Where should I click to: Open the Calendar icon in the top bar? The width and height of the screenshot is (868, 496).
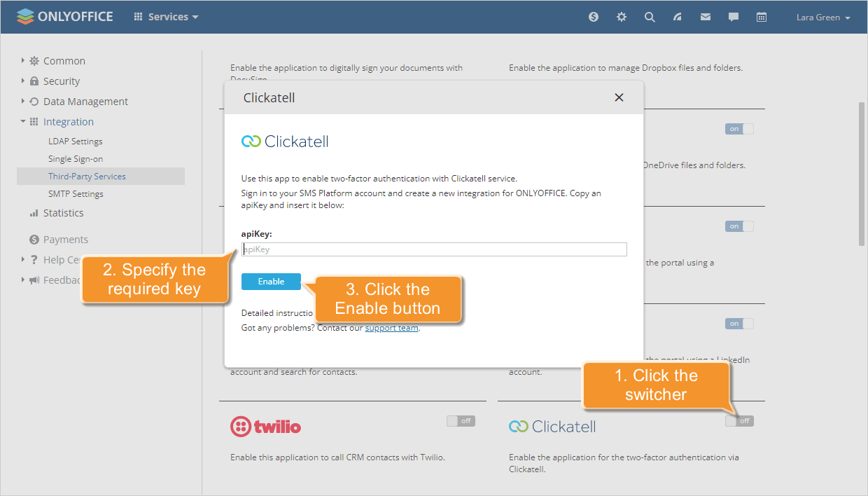pyautogui.click(x=762, y=16)
